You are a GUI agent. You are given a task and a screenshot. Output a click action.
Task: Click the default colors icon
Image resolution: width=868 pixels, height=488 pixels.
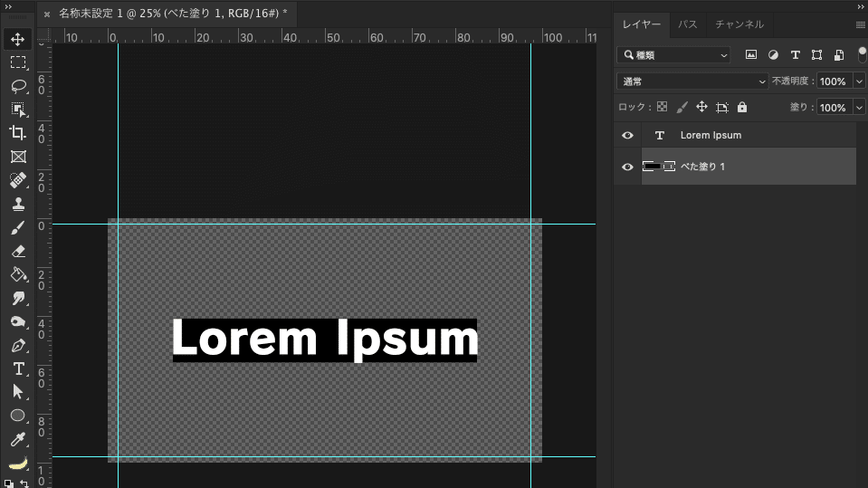pyautogui.click(x=9, y=483)
